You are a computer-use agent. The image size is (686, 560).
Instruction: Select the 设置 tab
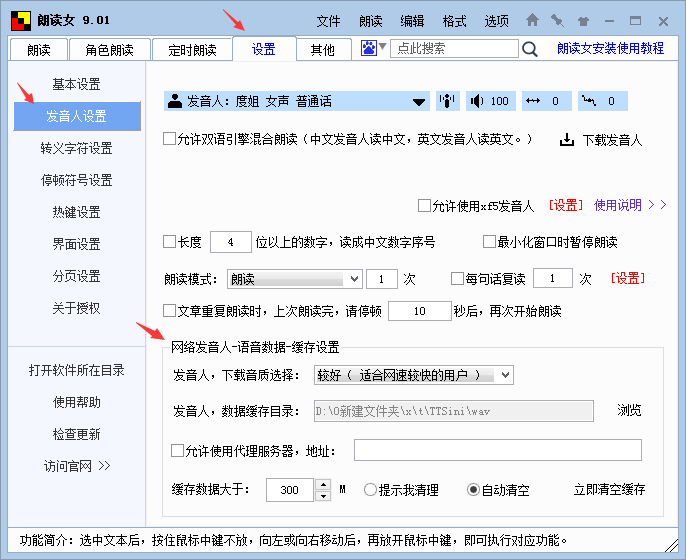click(263, 49)
